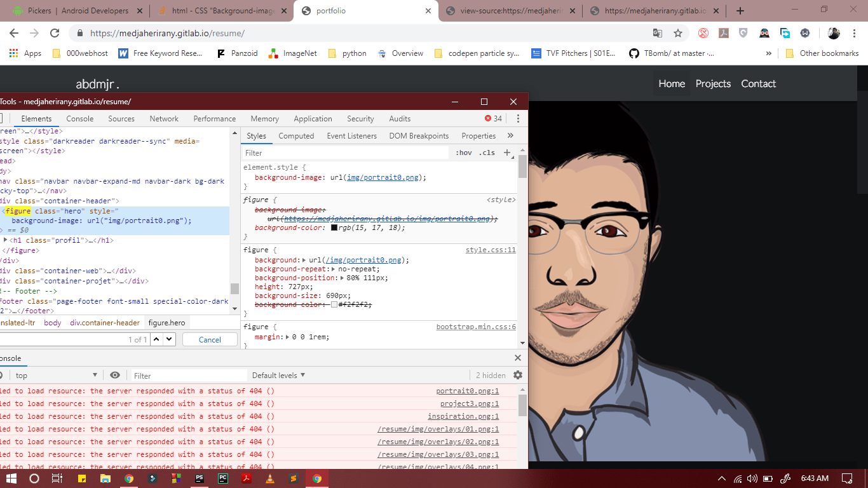Focus the console Filter input
This screenshot has width=868, height=488.
tap(189, 375)
